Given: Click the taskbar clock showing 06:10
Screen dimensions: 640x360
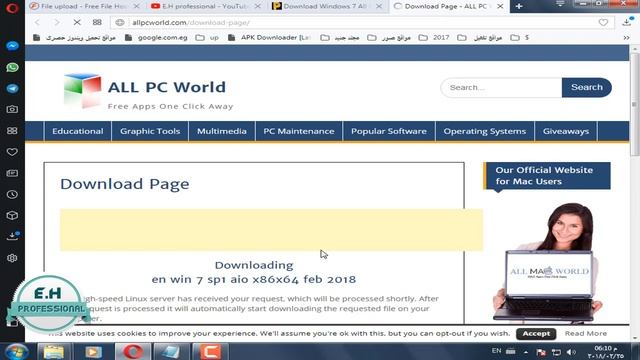Looking at the screenshot, I should (x=606, y=352).
